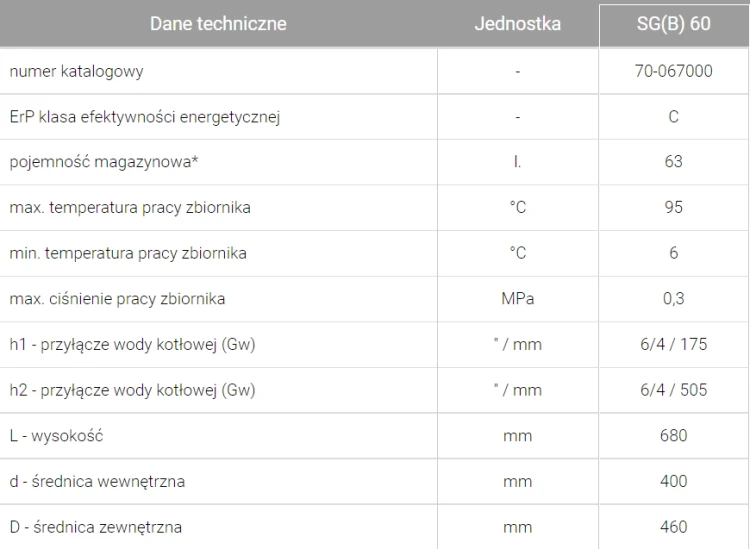Click height value 680
This screenshot has width=750, height=549.
673,436
